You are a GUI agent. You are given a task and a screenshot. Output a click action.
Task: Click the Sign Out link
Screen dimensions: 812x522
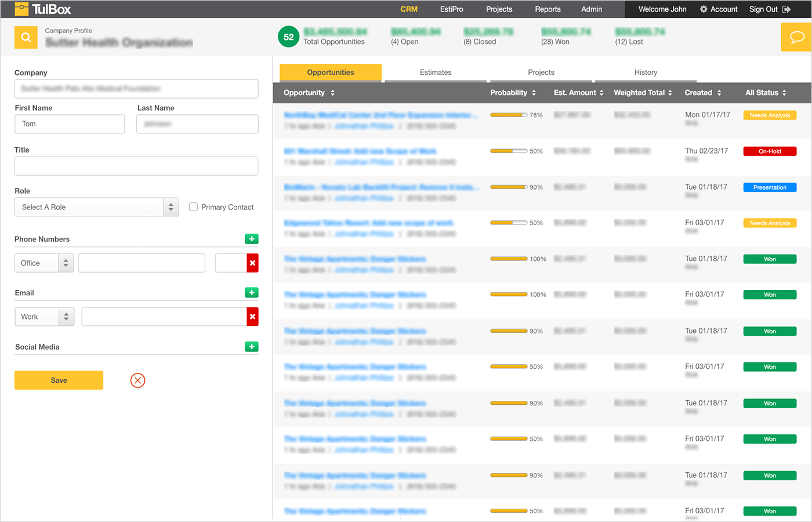(x=763, y=9)
